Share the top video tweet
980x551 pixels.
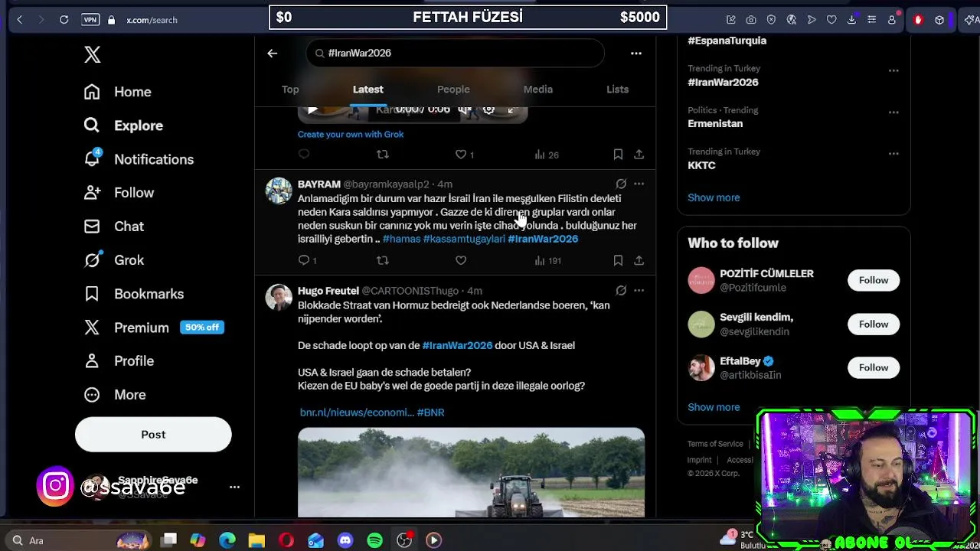639,155
